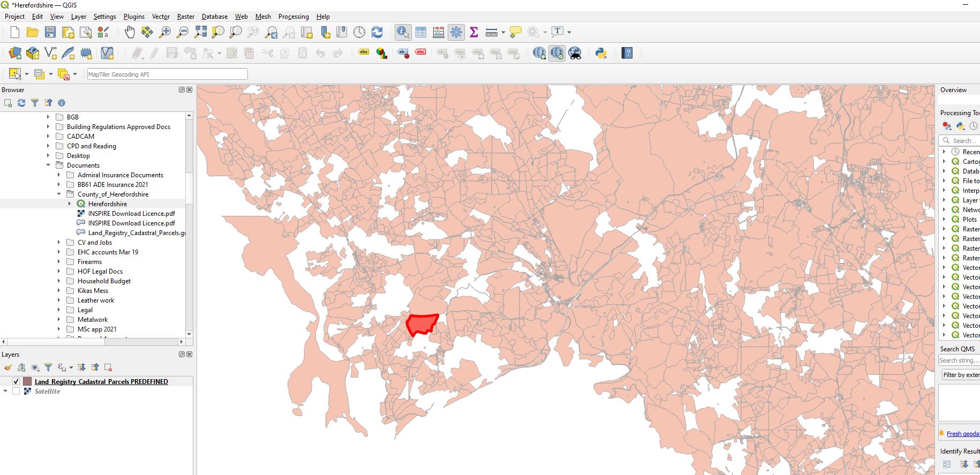
Task: Open the Help Contents book icon
Action: click(627, 53)
